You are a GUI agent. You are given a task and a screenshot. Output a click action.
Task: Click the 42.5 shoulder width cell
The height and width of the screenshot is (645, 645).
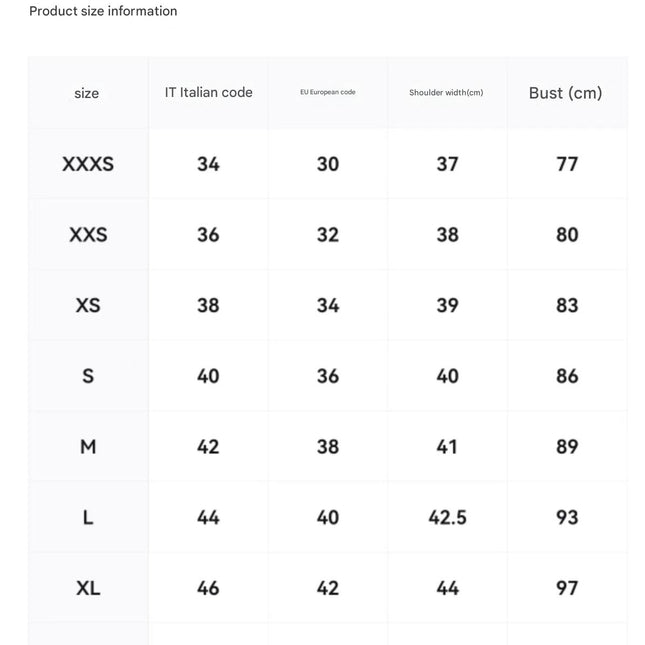pyautogui.click(x=448, y=517)
